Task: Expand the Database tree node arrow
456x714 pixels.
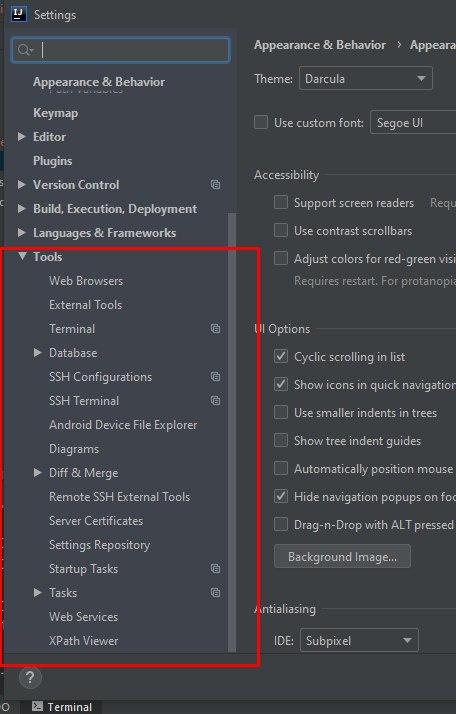Action: [x=38, y=352]
